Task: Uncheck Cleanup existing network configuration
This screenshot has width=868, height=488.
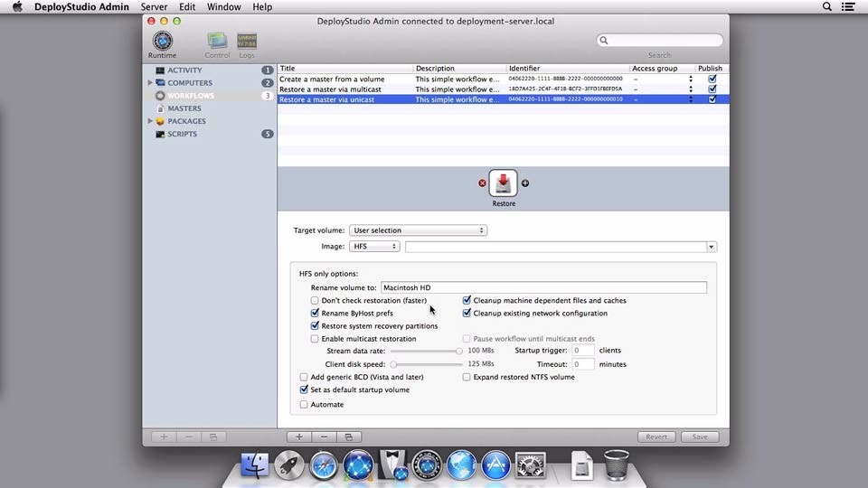Action: 467,314
